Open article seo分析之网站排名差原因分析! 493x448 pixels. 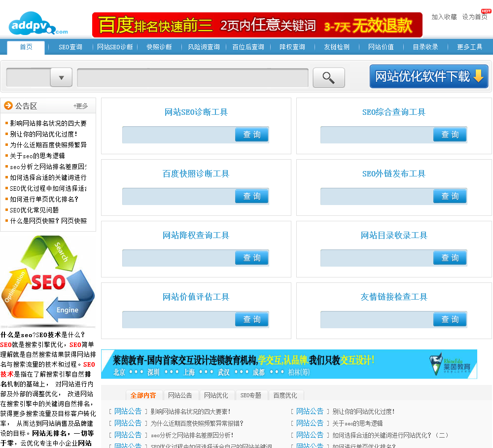192,435
